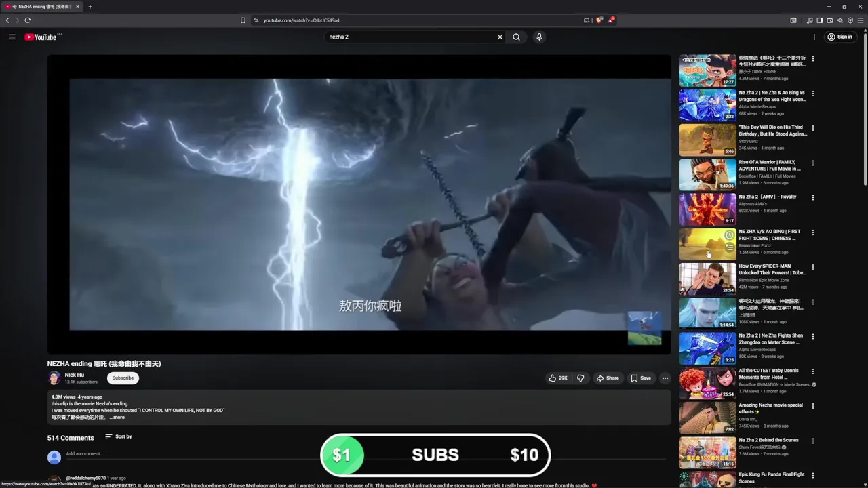This screenshot has height=488, width=868.
Task: Open Ne Zha 2 AMV Royalty title
Action: coord(768,197)
